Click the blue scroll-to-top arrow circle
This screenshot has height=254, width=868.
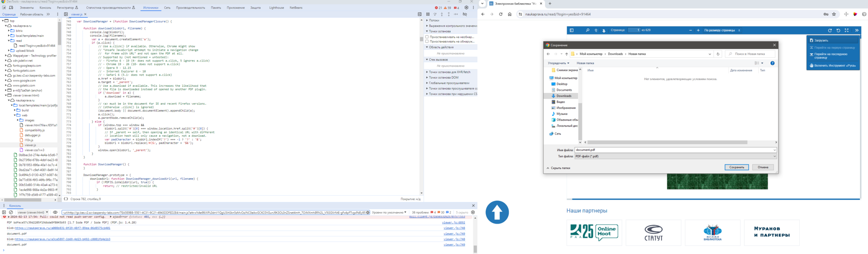497,212
